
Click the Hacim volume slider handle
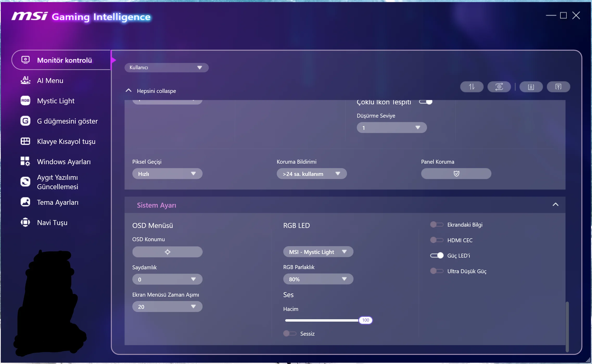coord(365,320)
